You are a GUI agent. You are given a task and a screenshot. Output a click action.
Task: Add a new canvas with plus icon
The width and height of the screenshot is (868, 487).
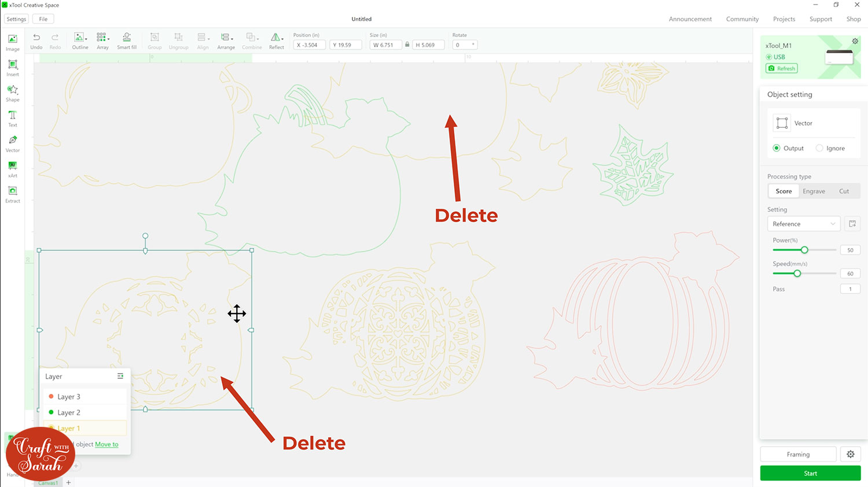pyautogui.click(x=68, y=482)
